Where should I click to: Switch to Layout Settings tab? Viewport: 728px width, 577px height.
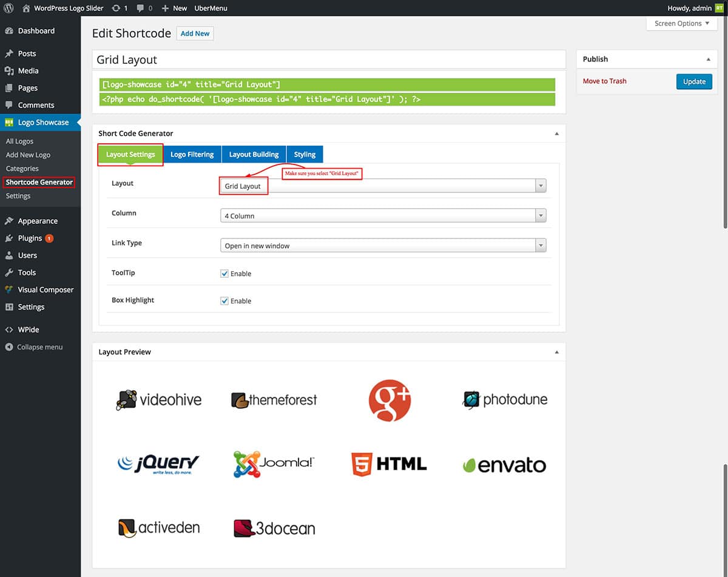(130, 154)
